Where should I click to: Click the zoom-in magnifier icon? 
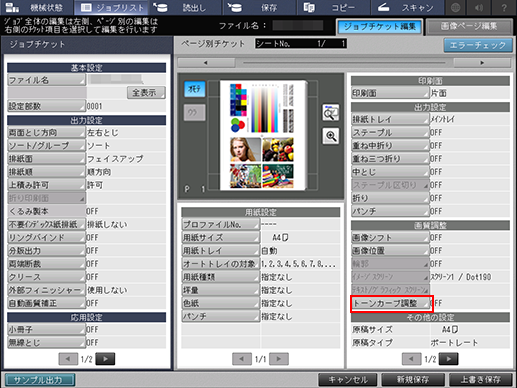[331, 136]
